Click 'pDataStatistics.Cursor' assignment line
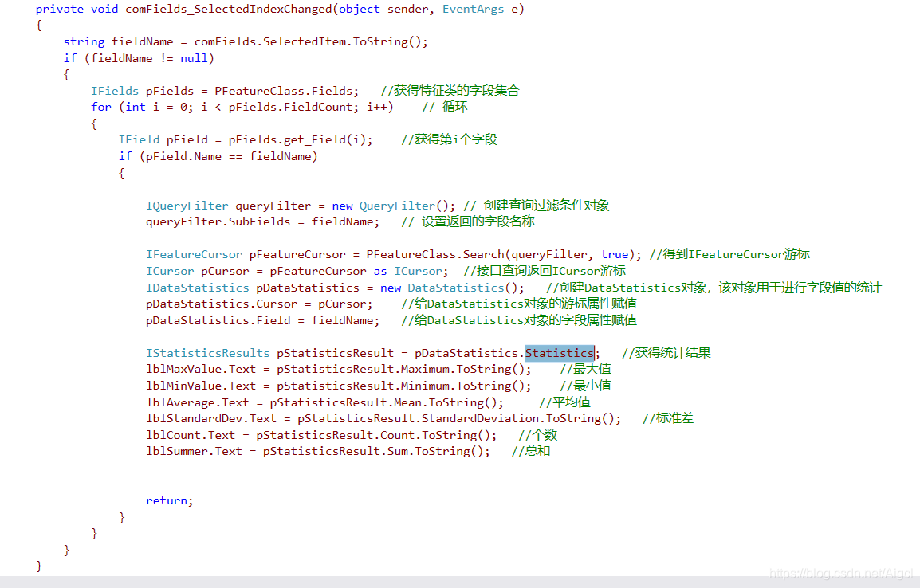The width and height of the screenshot is (920, 588). pos(259,304)
